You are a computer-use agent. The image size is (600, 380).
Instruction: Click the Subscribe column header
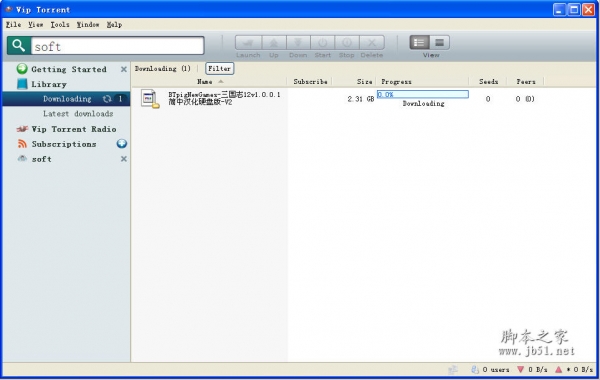tap(310, 82)
